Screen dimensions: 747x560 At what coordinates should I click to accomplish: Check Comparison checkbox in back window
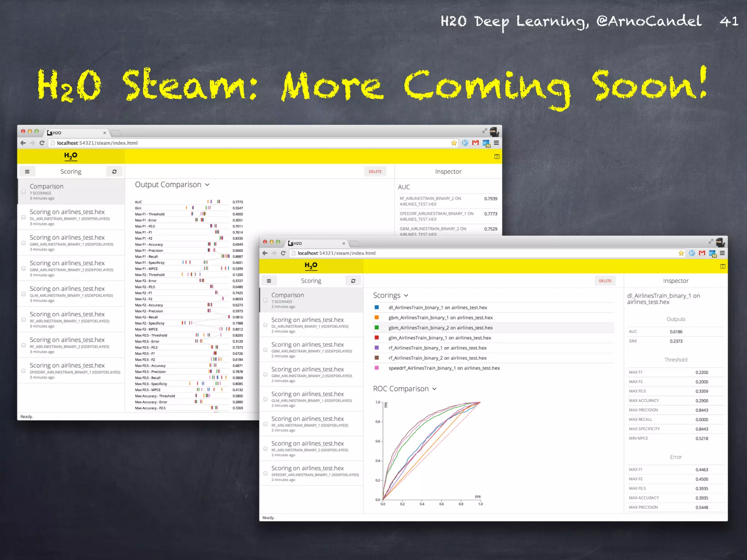click(23, 192)
